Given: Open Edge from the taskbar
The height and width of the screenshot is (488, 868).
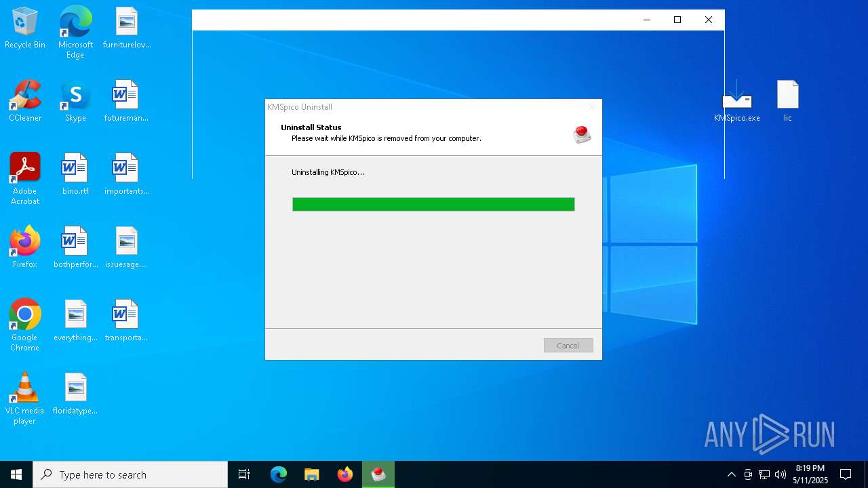Looking at the screenshot, I should click(x=279, y=474).
